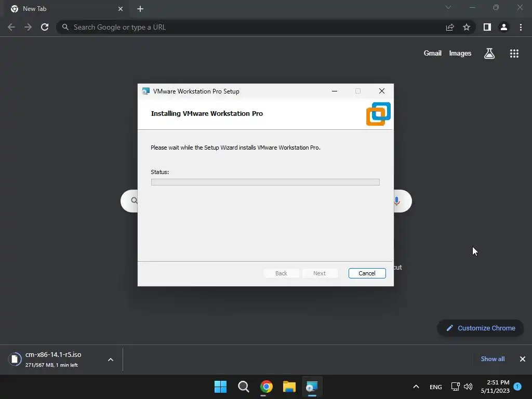Image resolution: width=532 pixels, height=399 pixels.
Task: Open Search Labs flask icon
Action: click(x=489, y=54)
